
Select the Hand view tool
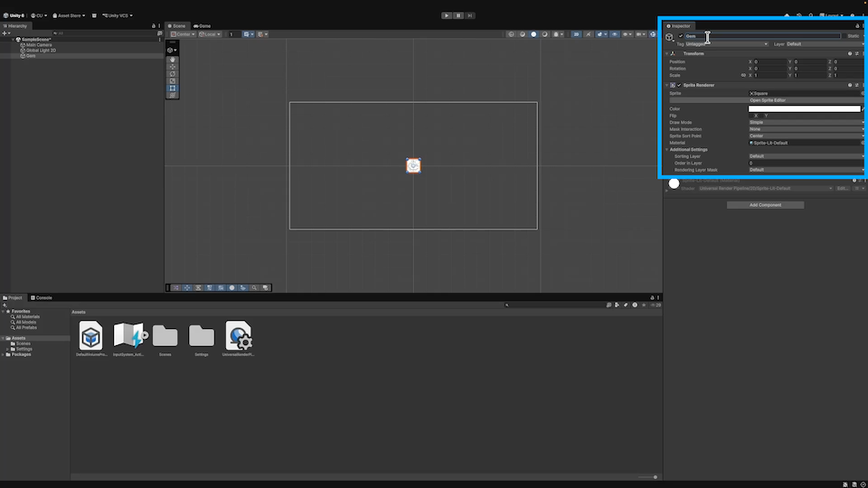point(173,60)
